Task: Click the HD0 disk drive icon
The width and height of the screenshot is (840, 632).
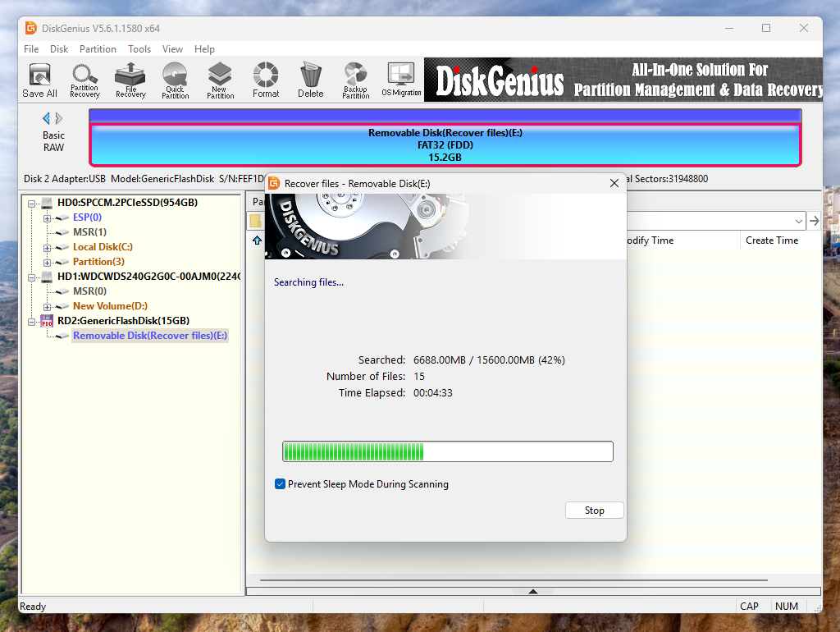Action: click(47, 203)
